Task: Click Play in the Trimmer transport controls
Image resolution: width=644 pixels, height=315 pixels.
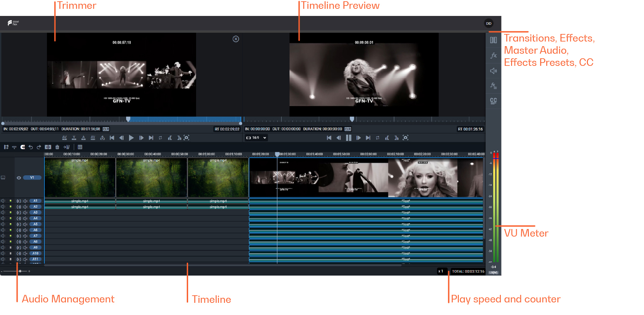Action: point(131,138)
